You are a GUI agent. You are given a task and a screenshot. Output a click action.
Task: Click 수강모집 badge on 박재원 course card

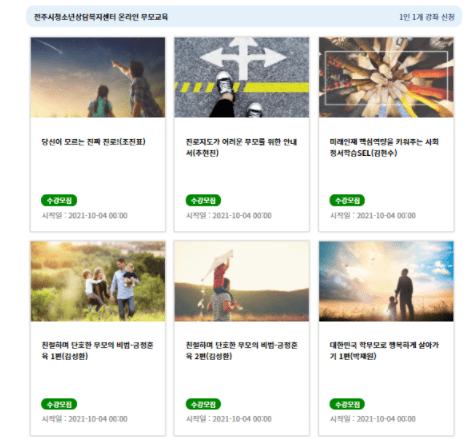tap(347, 404)
